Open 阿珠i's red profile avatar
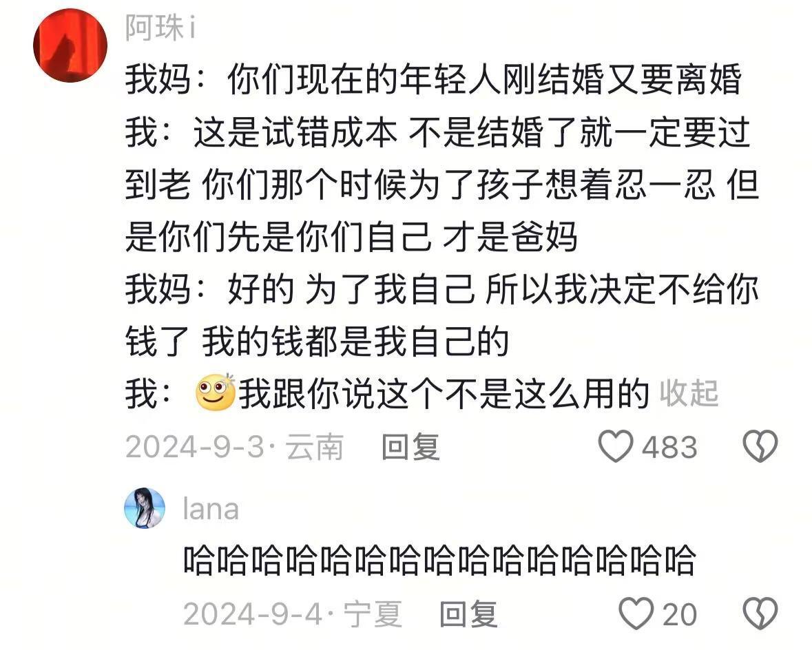 pyautogui.click(x=70, y=45)
